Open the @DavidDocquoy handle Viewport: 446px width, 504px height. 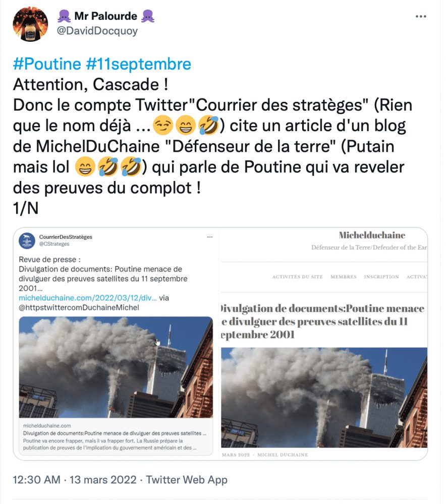pyautogui.click(x=97, y=31)
